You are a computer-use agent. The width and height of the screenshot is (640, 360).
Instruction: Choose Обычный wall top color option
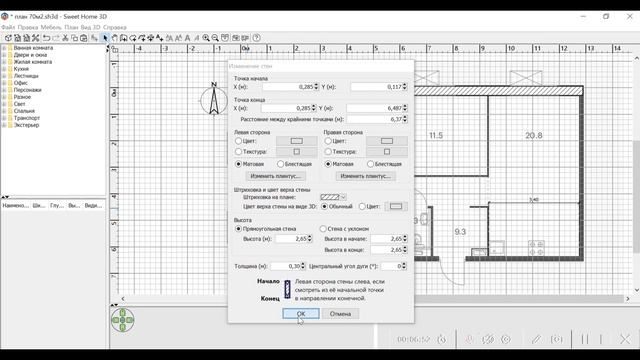[324, 207]
